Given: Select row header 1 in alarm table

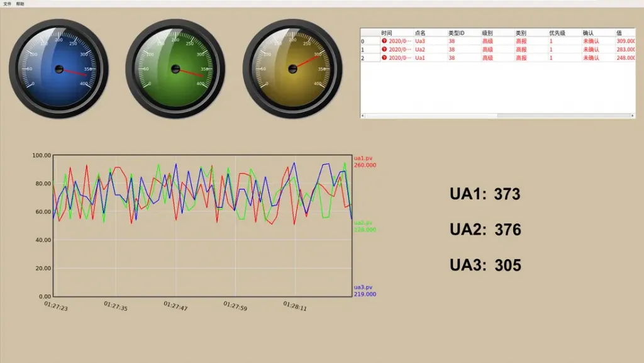Looking at the screenshot, I should click(370, 49).
